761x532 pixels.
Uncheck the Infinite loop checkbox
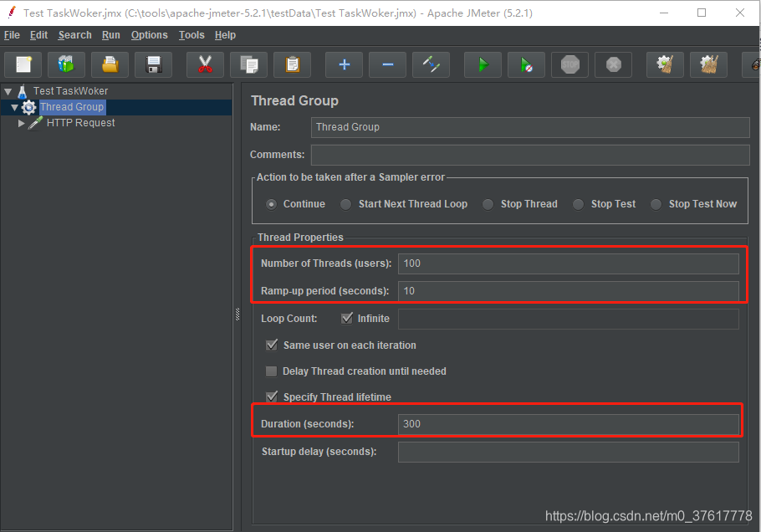coord(346,319)
